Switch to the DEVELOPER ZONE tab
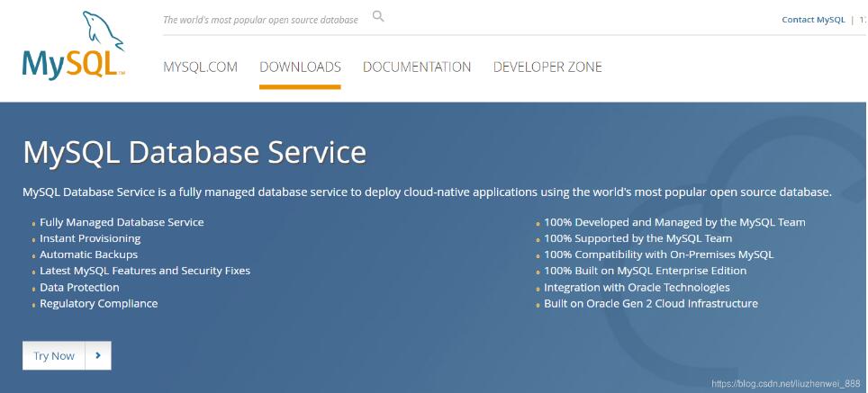This screenshot has width=868, height=393. 547,67
